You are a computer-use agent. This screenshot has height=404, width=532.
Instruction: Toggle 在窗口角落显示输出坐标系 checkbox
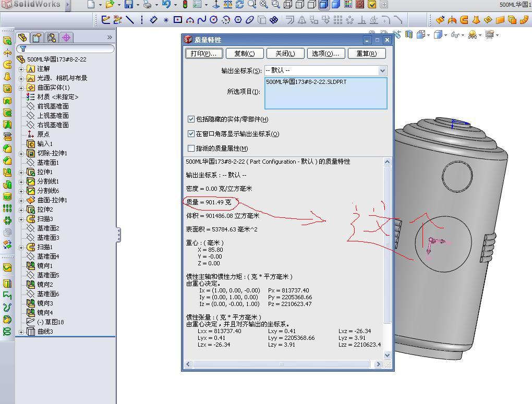click(x=191, y=133)
